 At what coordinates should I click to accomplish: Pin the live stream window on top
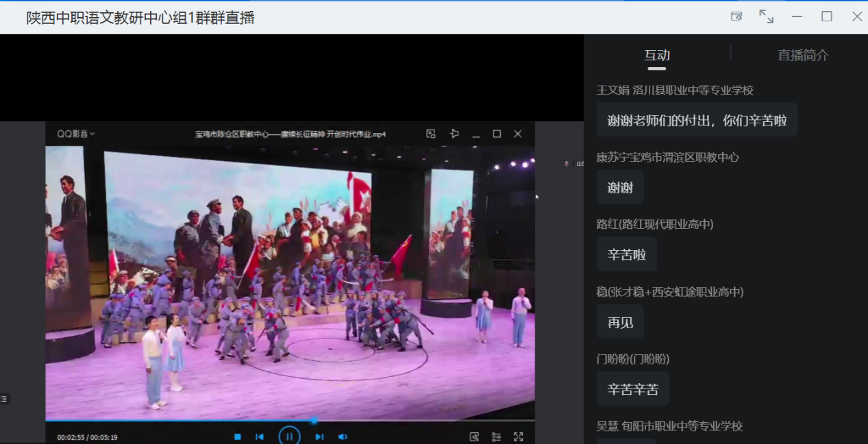[736, 16]
